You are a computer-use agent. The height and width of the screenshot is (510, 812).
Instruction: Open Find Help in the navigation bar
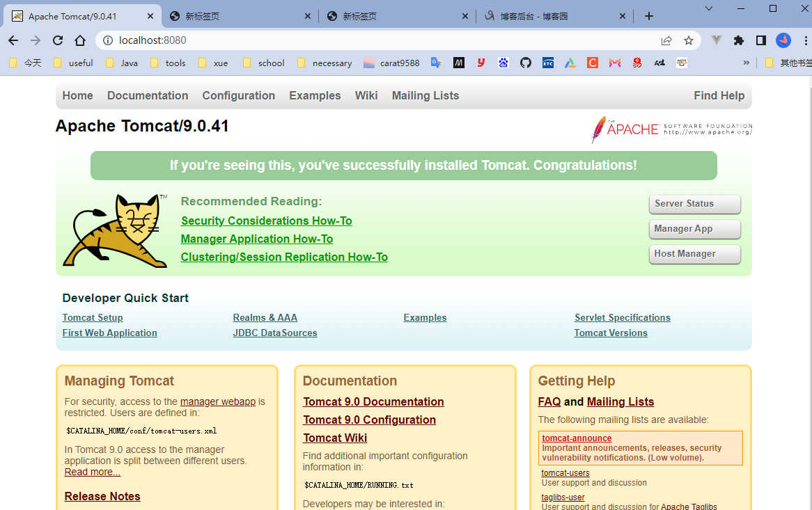(x=719, y=96)
